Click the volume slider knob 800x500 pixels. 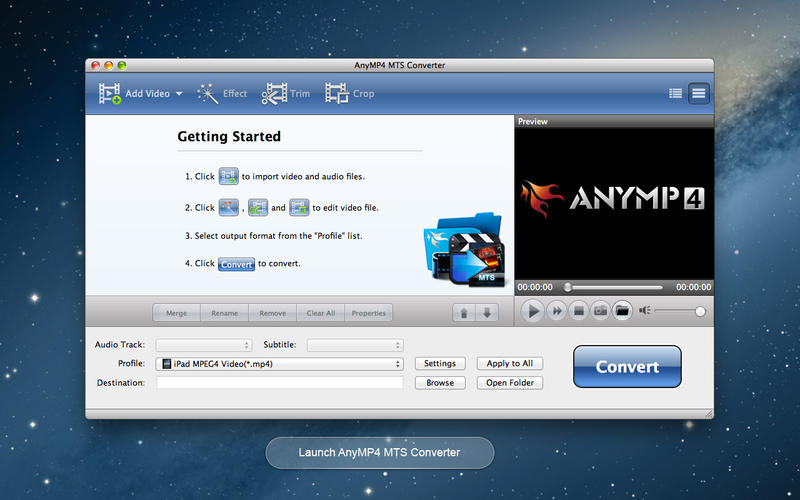tap(700, 311)
